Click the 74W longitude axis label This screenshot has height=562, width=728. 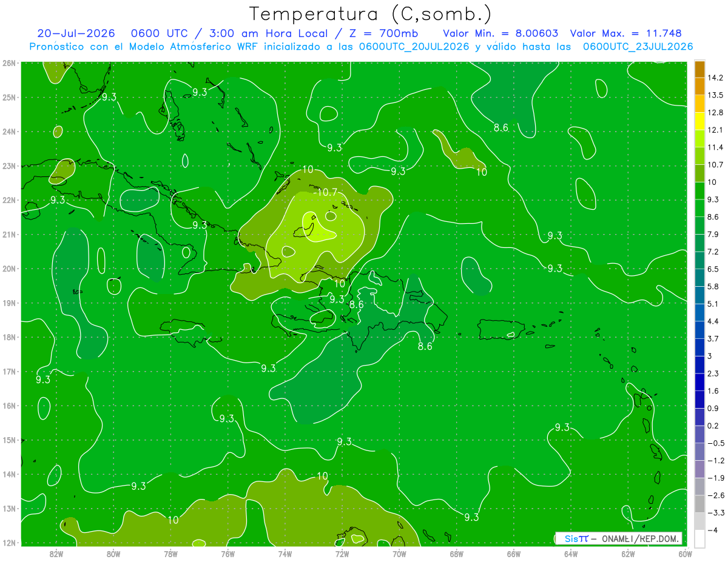[x=285, y=554]
